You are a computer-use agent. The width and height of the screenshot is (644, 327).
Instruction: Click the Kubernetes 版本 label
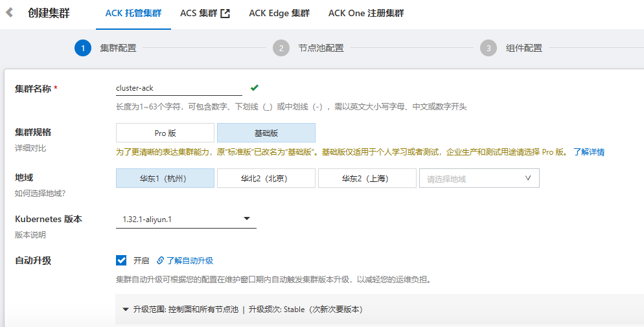49,219
